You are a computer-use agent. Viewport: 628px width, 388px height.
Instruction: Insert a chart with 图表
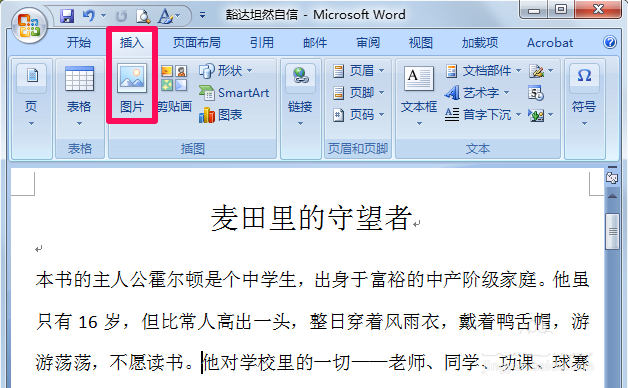[221, 115]
